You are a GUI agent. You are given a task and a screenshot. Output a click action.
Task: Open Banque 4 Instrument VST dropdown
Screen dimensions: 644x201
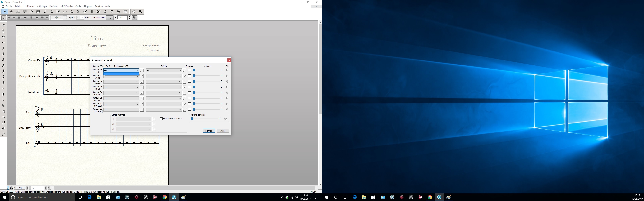click(121, 87)
